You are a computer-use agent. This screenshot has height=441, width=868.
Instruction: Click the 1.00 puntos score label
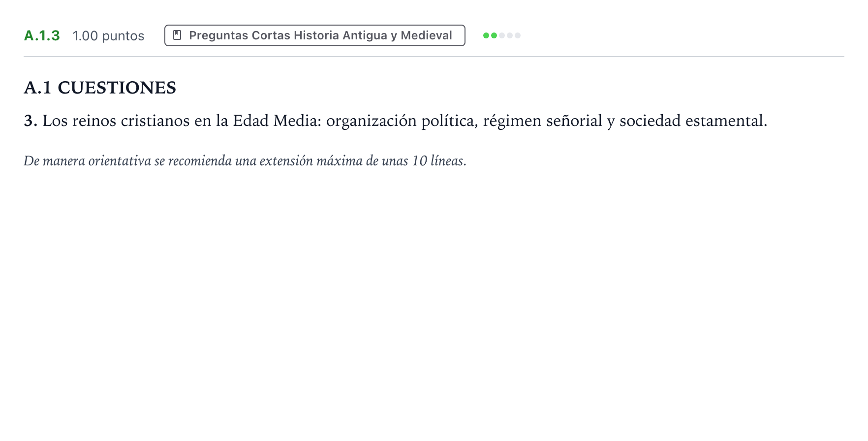(108, 36)
